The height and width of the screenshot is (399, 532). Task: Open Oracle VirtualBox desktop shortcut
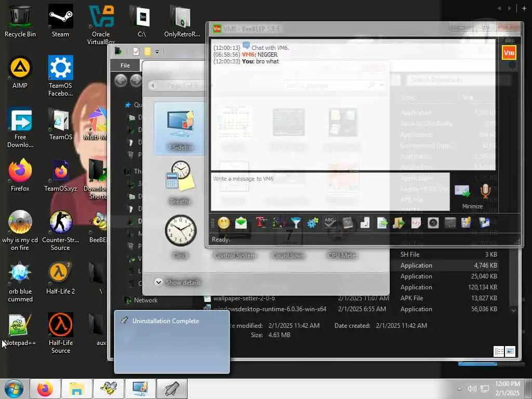tap(101, 24)
